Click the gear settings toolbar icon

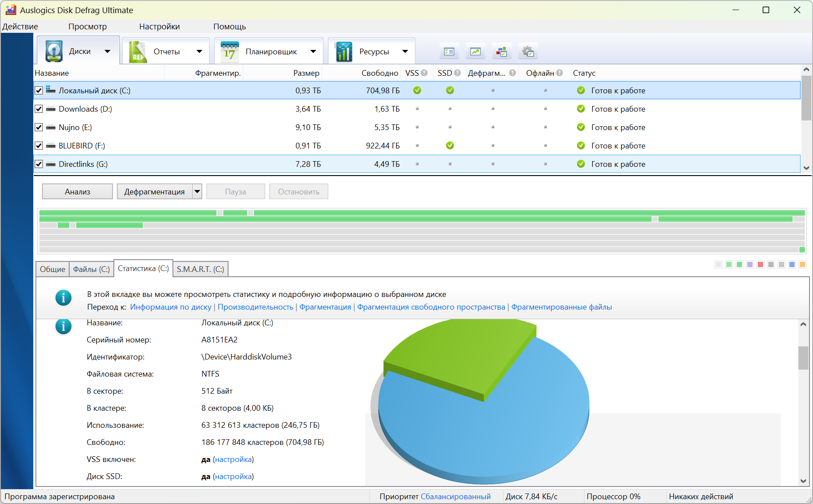pyautogui.click(x=528, y=52)
